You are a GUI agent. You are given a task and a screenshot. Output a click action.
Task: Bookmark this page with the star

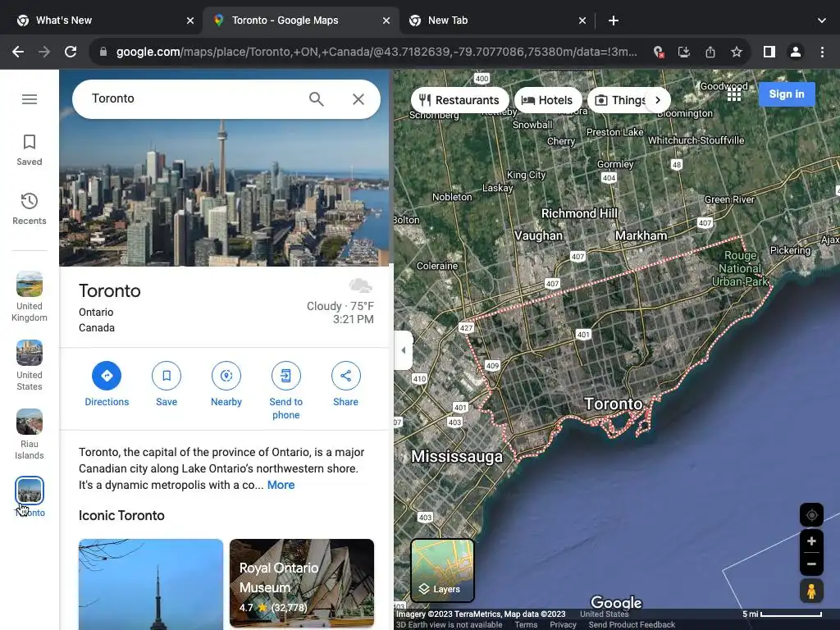737,52
